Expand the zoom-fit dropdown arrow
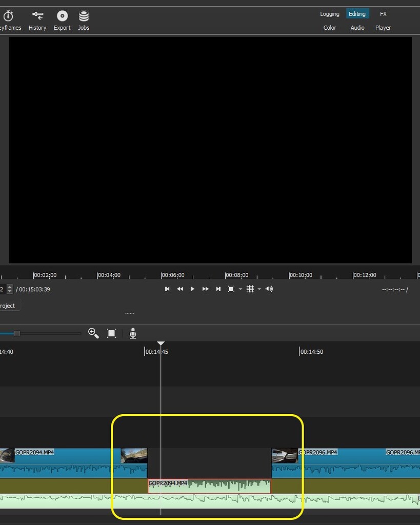Image resolution: width=420 pixels, height=525 pixels. point(240,289)
